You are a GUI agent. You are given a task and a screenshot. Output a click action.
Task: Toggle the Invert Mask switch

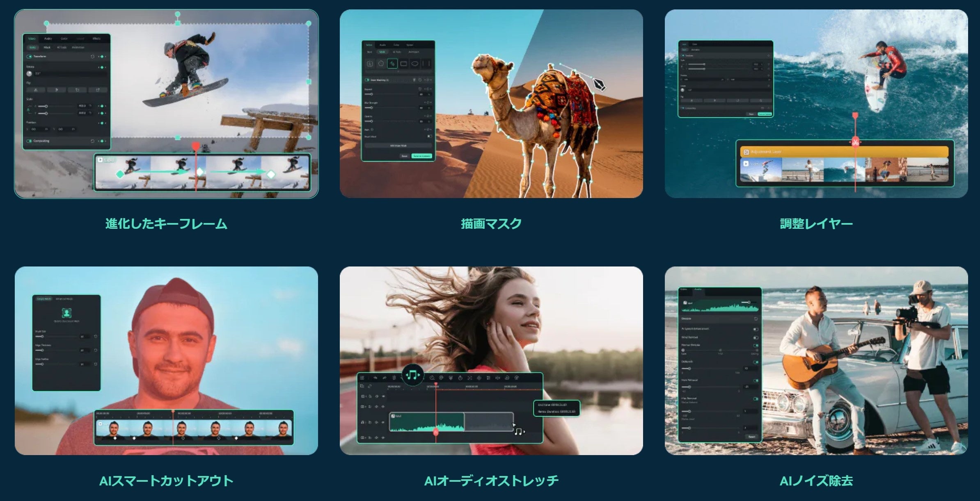tap(429, 137)
